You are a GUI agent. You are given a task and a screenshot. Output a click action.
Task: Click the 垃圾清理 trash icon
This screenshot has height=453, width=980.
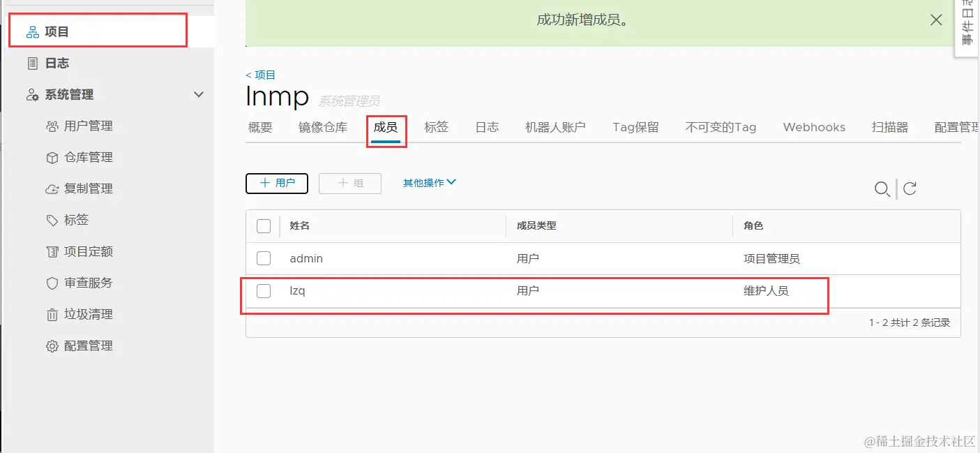[52, 315]
